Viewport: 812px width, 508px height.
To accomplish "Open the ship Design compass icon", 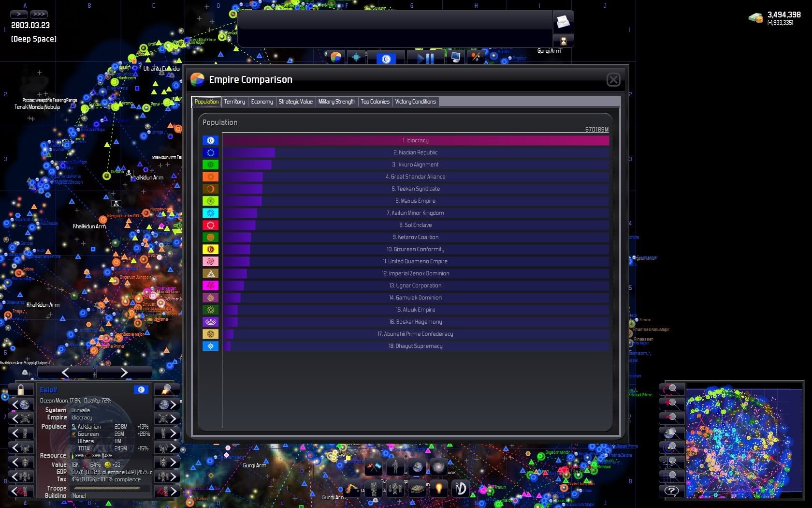I will pyautogui.click(x=460, y=489).
